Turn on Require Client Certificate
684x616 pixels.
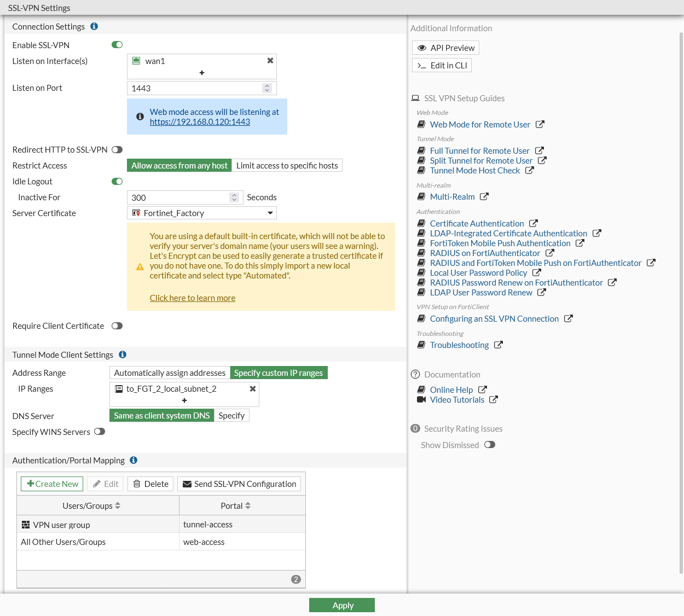click(x=117, y=326)
